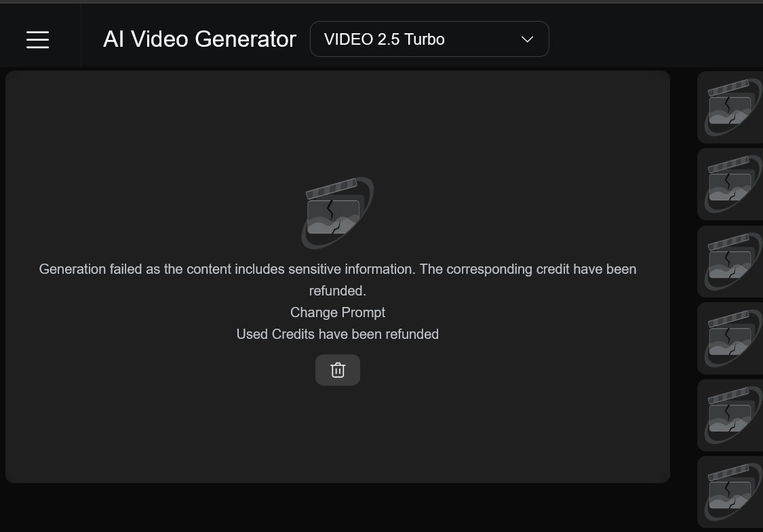Select the last partially visible failed thumbnail
This screenshot has height=532, width=763.
730,492
